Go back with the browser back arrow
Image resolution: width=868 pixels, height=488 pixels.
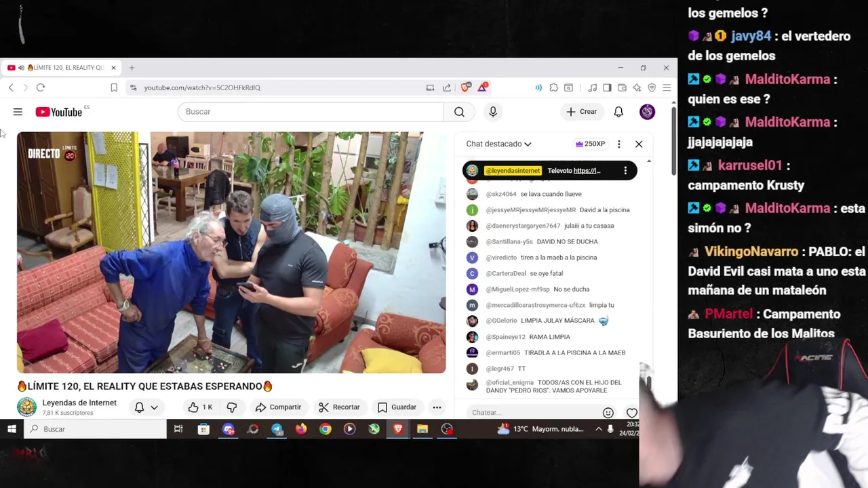click(x=11, y=87)
